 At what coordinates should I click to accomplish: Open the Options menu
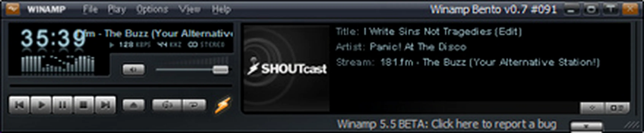tap(152, 9)
